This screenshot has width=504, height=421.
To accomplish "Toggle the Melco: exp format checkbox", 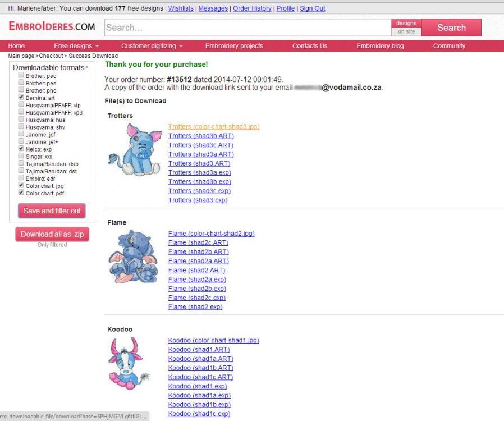I will tap(21, 149).
